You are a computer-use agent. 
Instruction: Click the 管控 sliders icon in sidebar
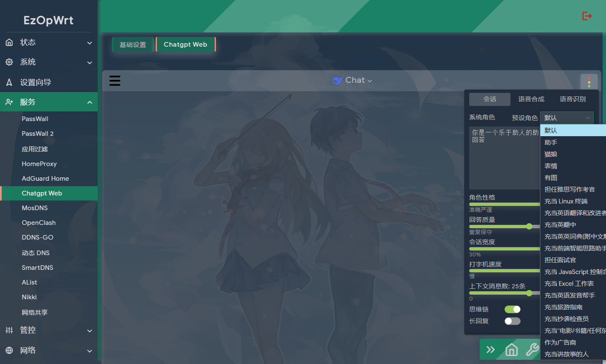(x=9, y=330)
